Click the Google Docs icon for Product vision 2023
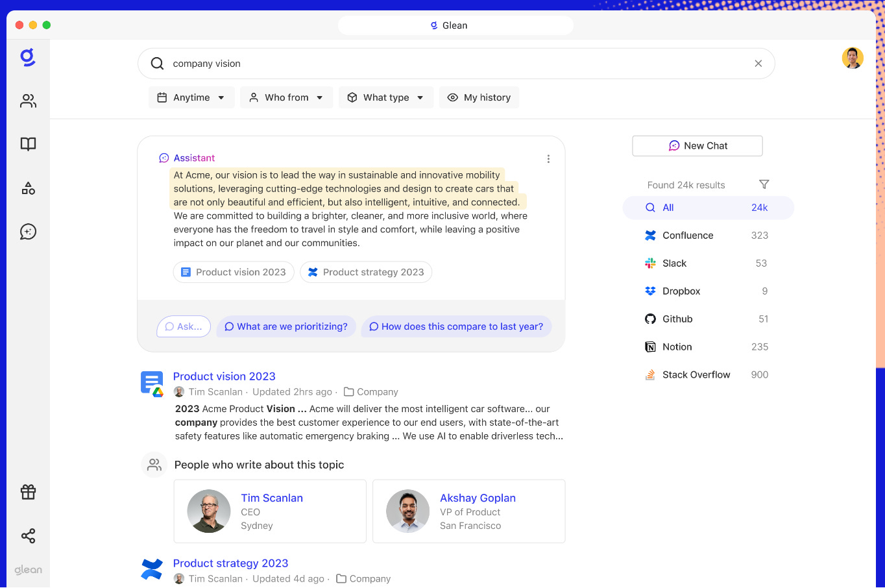This screenshot has height=588, width=885. pyautogui.click(x=152, y=384)
